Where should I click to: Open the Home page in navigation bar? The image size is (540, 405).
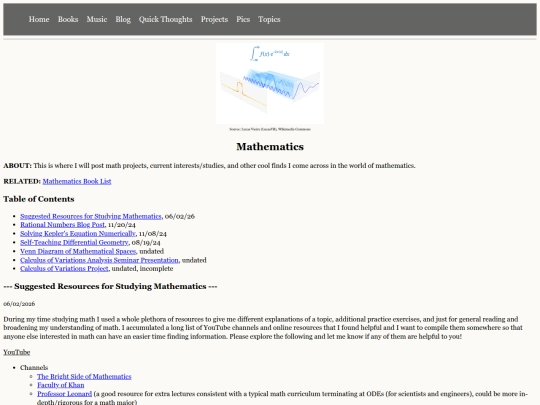tap(39, 19)
